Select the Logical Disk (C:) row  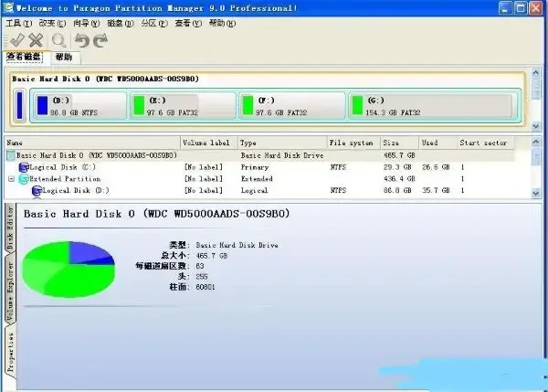[x=259, y=167]
